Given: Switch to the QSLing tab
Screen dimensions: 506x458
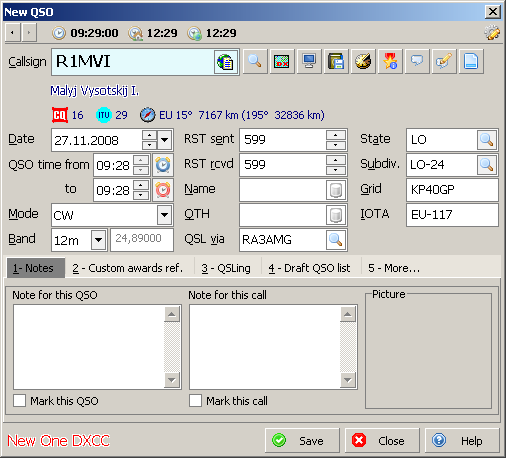Looking at the screenshot, I should click(x=226, y=268).
